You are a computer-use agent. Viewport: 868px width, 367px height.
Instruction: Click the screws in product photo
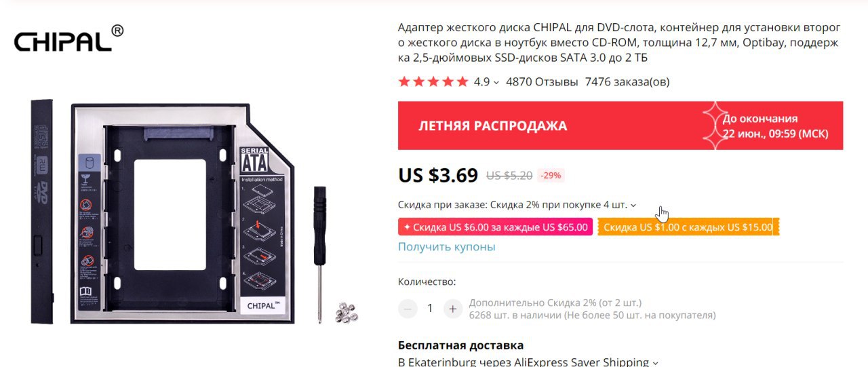pos(347,311)
